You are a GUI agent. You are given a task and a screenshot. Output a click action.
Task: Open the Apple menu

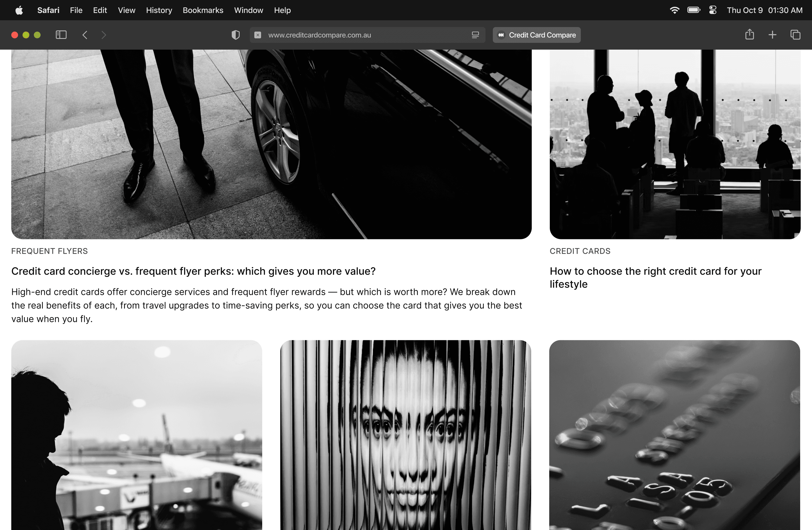click(19, 10)
